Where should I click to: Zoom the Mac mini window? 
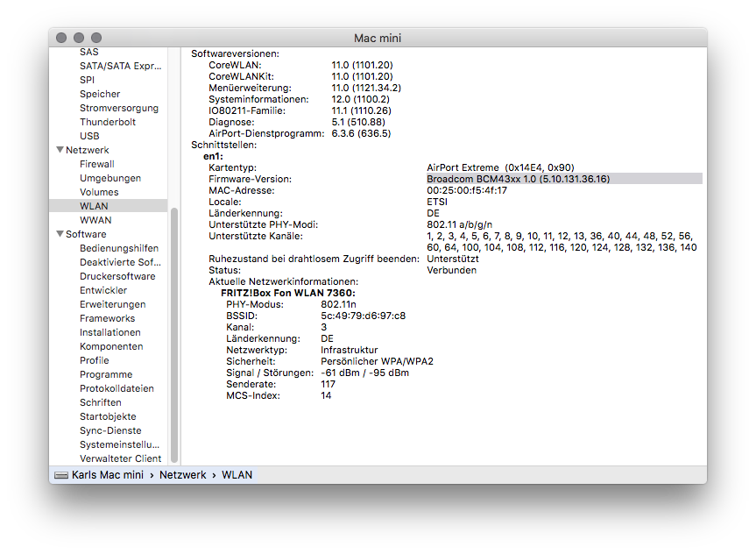[x=96, y=38]
